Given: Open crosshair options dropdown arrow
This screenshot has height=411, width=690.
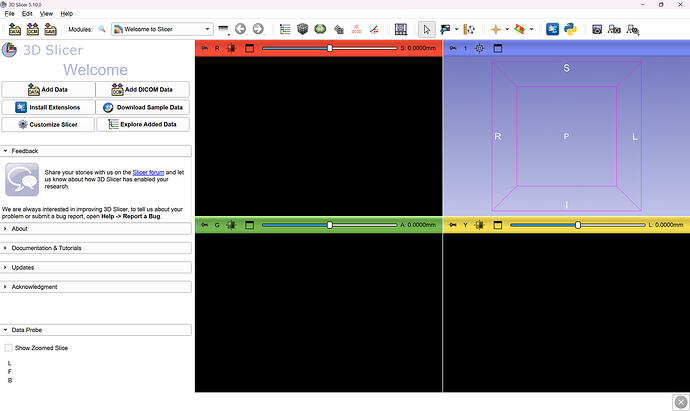Looking at the screenshot, I should point(507,29).
